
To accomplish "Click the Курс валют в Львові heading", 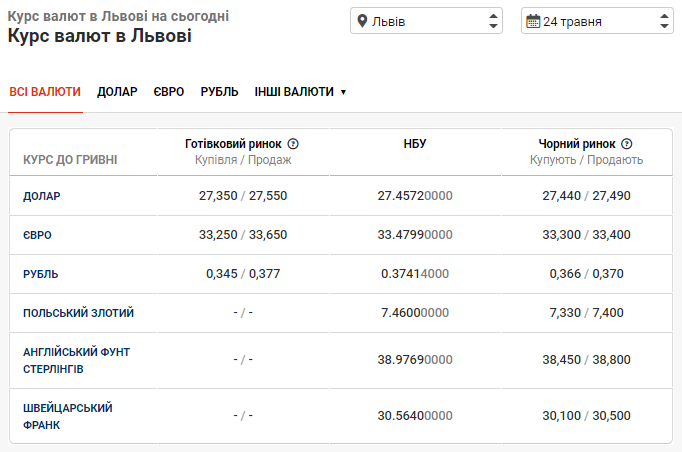I will [100, 36].
